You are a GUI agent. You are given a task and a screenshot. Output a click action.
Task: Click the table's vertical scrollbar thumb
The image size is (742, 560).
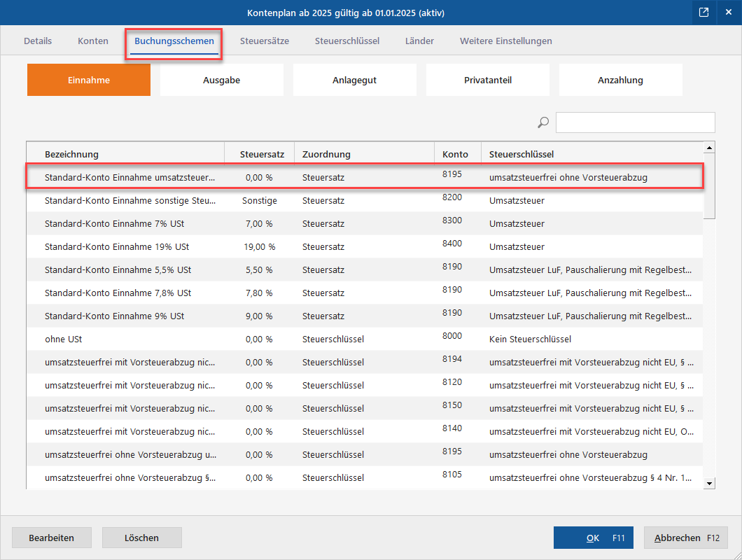click(709, 186)
